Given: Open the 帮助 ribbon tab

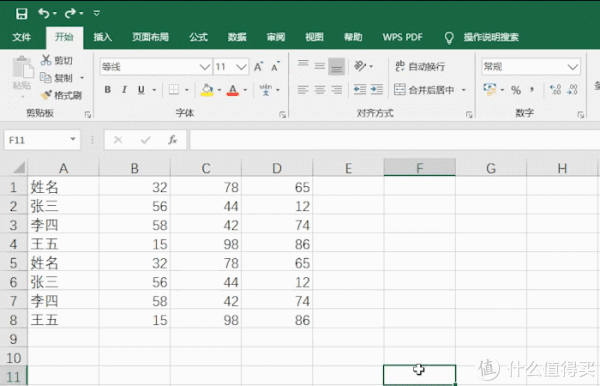Looking at the screenshot, I should [x=353, y=37].
